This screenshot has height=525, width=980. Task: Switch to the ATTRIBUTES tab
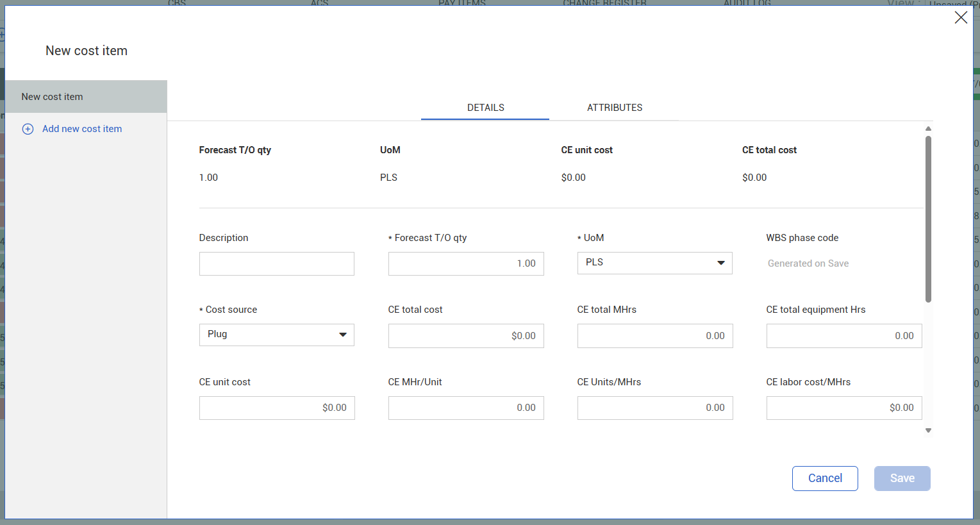click(x=614, y=108)
